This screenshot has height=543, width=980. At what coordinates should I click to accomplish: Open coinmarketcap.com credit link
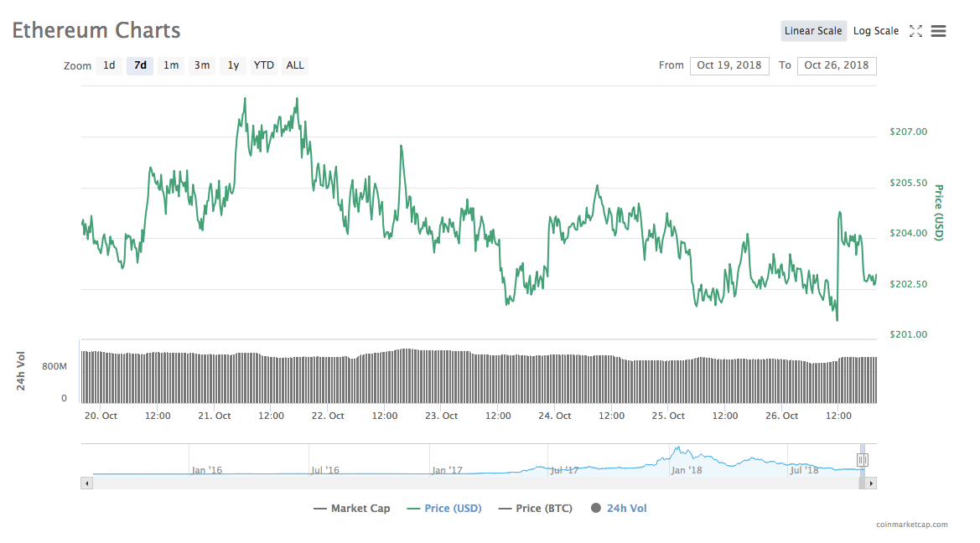pyautogui.click(x=911, y=525)
